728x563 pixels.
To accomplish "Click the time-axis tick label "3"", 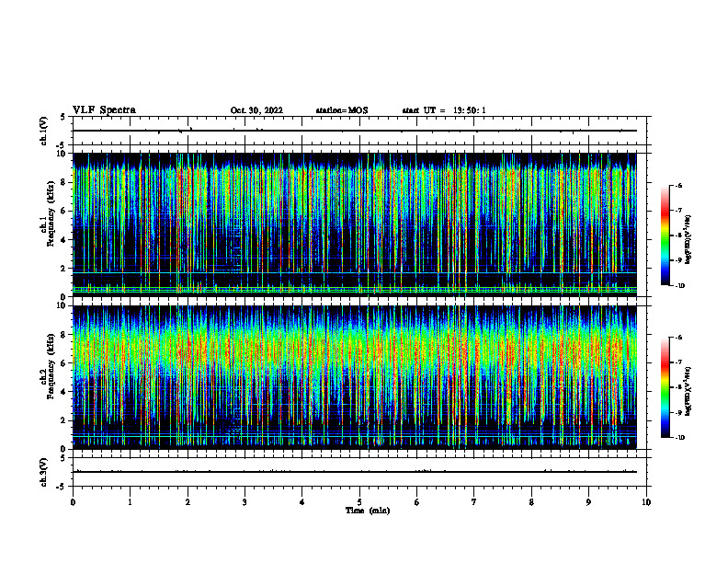I will [245, 502].
